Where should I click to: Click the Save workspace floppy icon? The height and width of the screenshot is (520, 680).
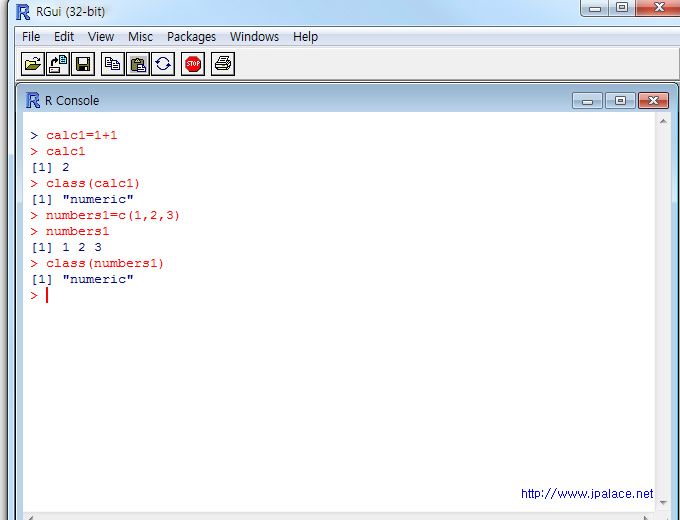click(83, 64)
